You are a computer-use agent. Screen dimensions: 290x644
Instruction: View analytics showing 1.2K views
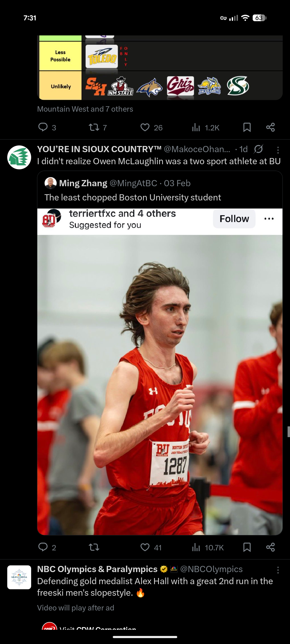point(206,127)
